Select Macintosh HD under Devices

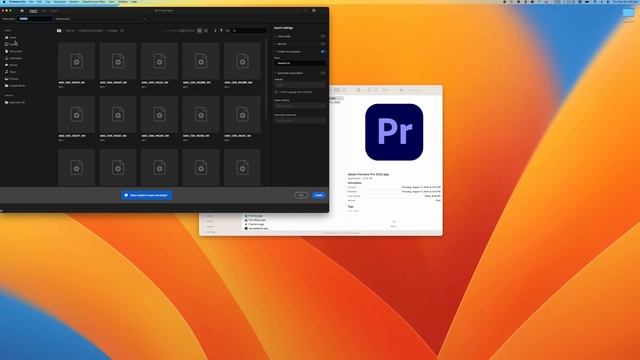[15, 102]
